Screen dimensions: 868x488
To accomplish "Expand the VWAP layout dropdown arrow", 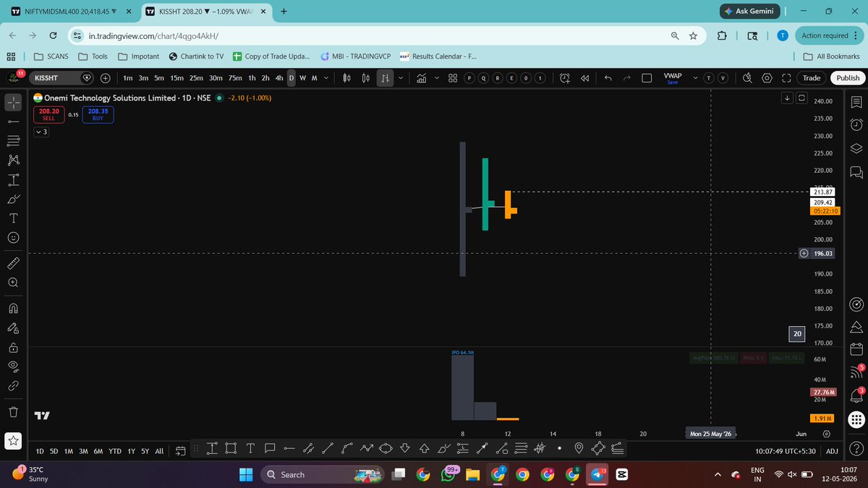I will pyautogui.click(x=696, y=78).
